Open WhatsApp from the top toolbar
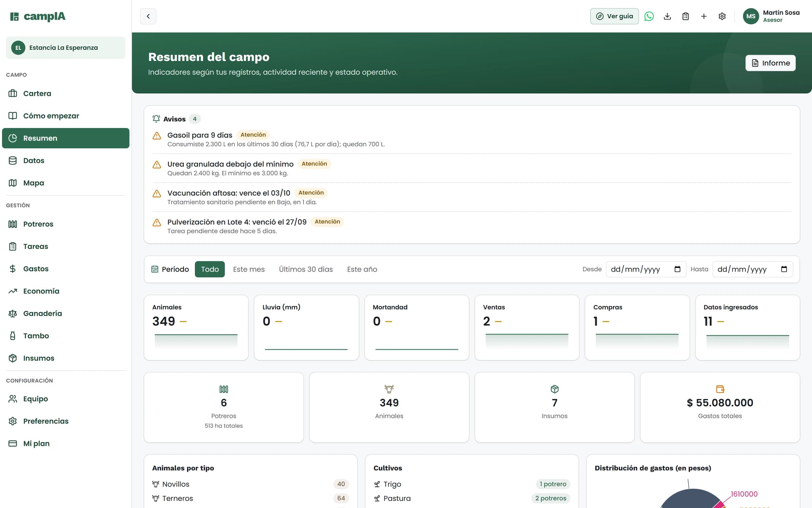 coord(649,16)
